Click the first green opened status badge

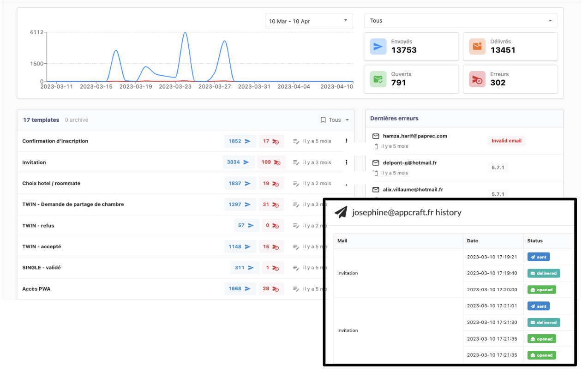tap(541, 290)
